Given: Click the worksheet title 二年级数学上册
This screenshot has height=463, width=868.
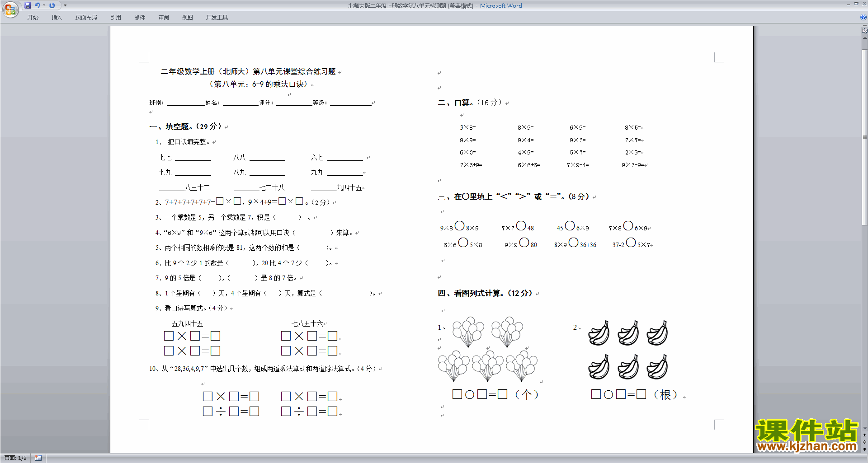Looking at the screenshot, I should click(x=248, y=71).
